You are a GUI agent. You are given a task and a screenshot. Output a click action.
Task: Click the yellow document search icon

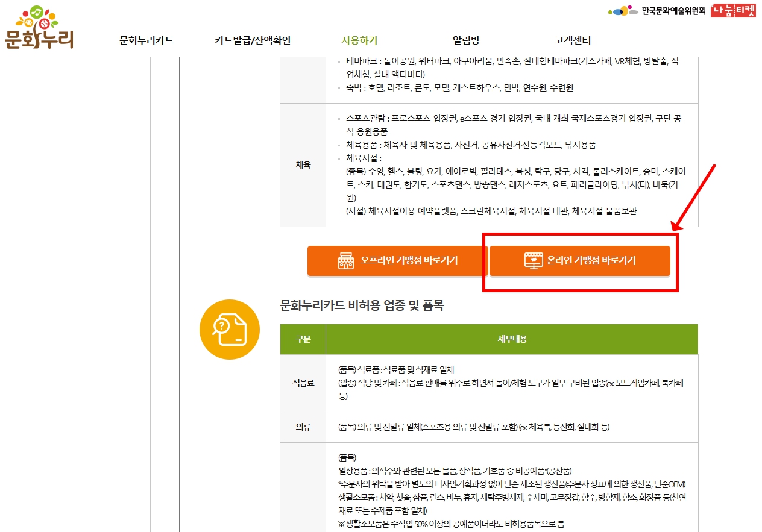[x=230, y=330]
